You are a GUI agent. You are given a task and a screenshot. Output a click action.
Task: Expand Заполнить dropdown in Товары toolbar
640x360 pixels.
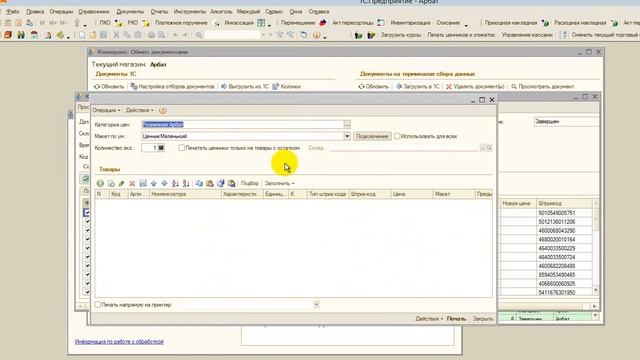280,184
